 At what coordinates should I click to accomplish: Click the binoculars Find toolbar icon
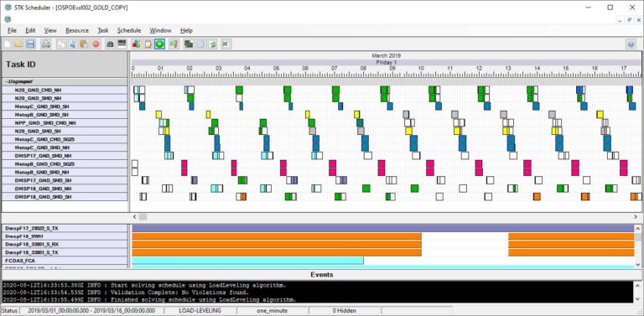(110, 44)
